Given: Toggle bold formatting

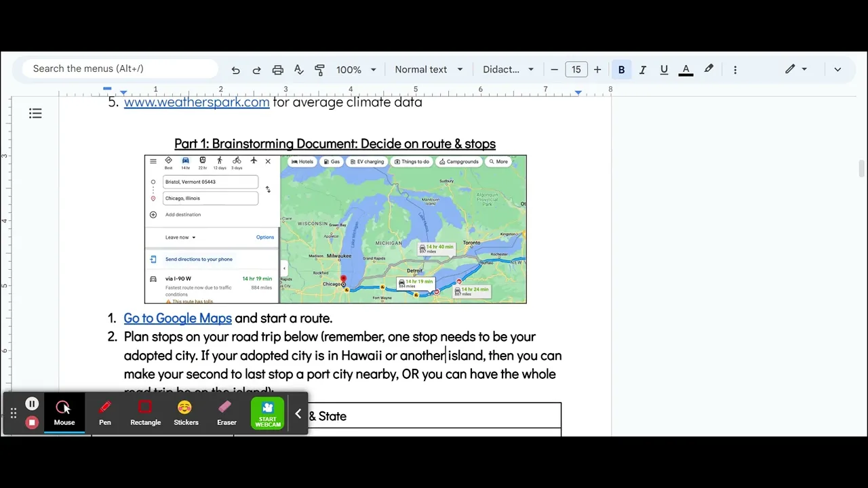Looking at the screenshot, I should click(621, 69).
